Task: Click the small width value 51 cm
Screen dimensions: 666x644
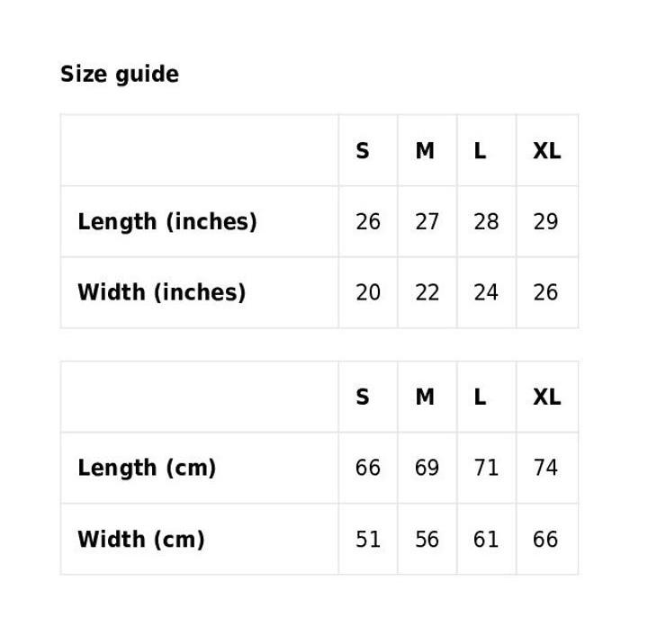Action: [368, 539]
